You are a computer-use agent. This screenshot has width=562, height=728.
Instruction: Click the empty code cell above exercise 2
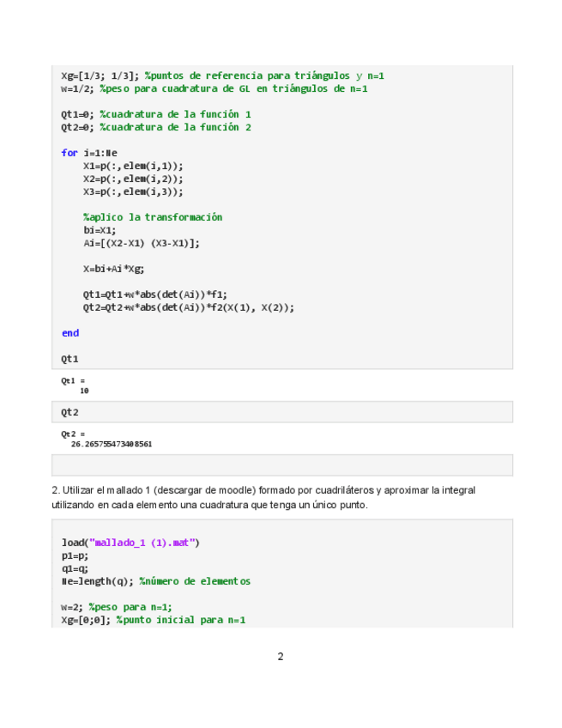tap(282, 465)
